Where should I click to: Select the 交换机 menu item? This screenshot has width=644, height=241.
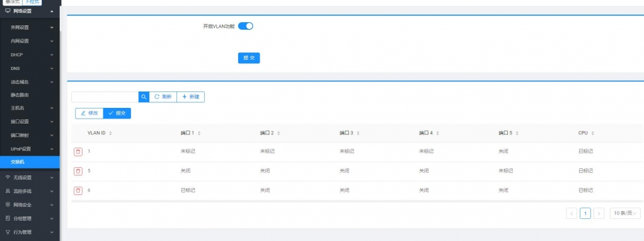click(30, 162)
